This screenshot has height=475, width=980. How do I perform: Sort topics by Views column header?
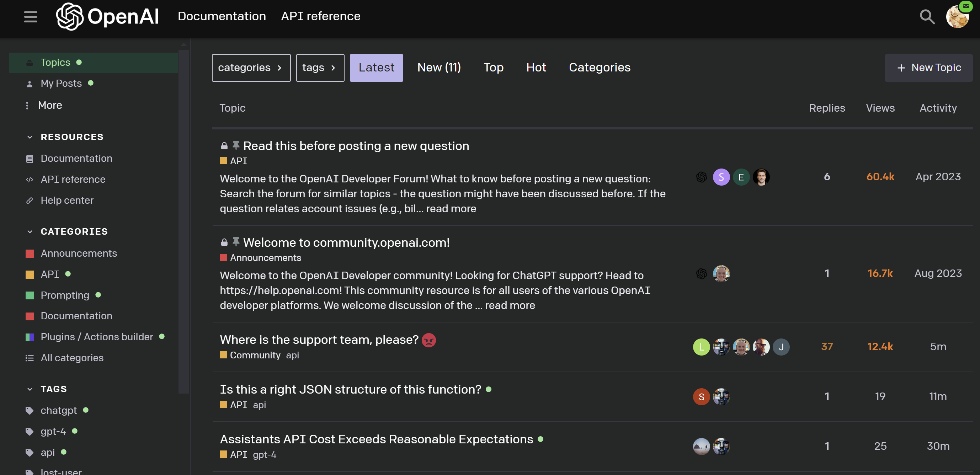click(x=880, y=108)
